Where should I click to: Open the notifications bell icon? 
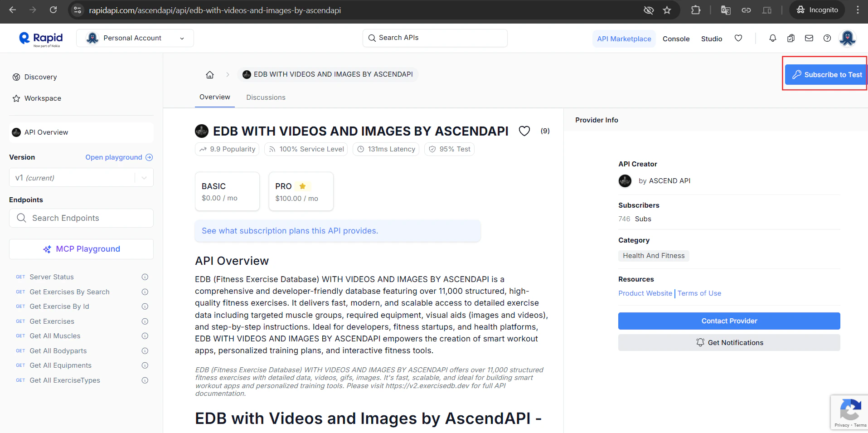click(x=773, y=38)
